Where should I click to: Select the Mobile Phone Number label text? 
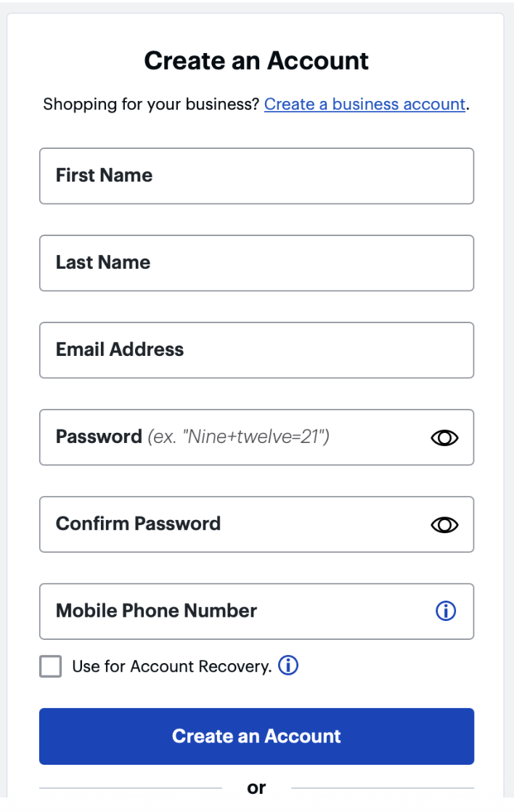156,611
